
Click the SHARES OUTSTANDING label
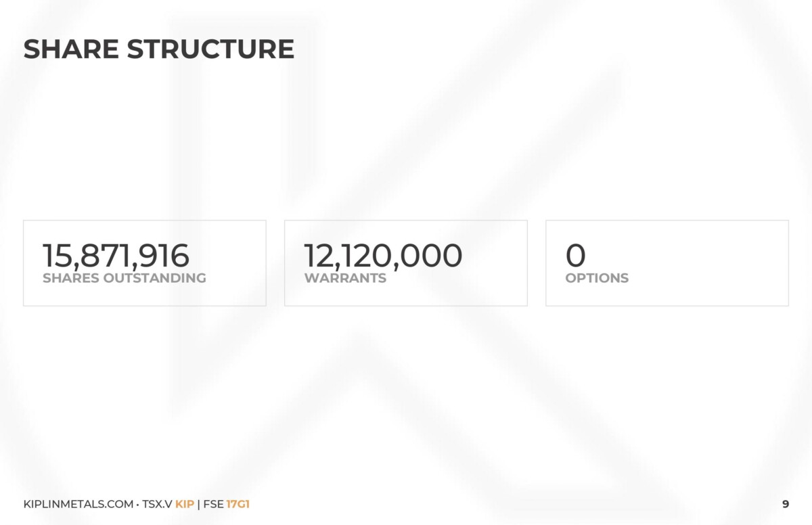click(125, 278)
